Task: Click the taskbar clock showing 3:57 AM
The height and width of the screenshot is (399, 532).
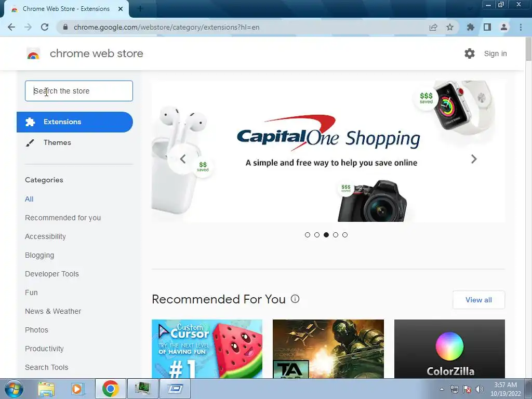Action: 506,389
